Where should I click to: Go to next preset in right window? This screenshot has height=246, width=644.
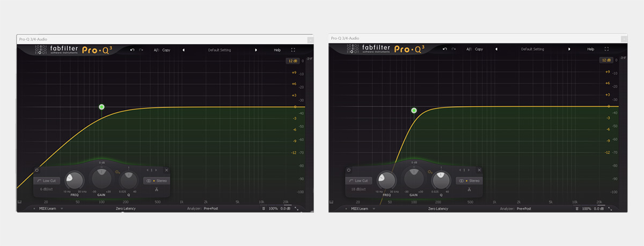click(569, 49)
